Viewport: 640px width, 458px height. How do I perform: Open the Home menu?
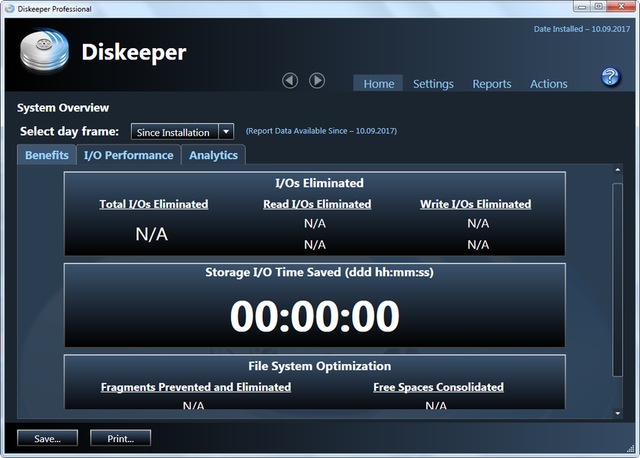pyautogui.click(x=378, y=84)
